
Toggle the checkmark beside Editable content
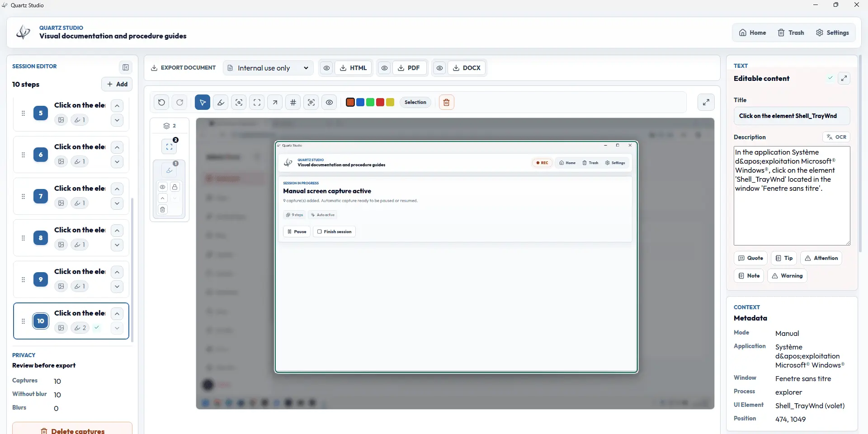point(830,78)
